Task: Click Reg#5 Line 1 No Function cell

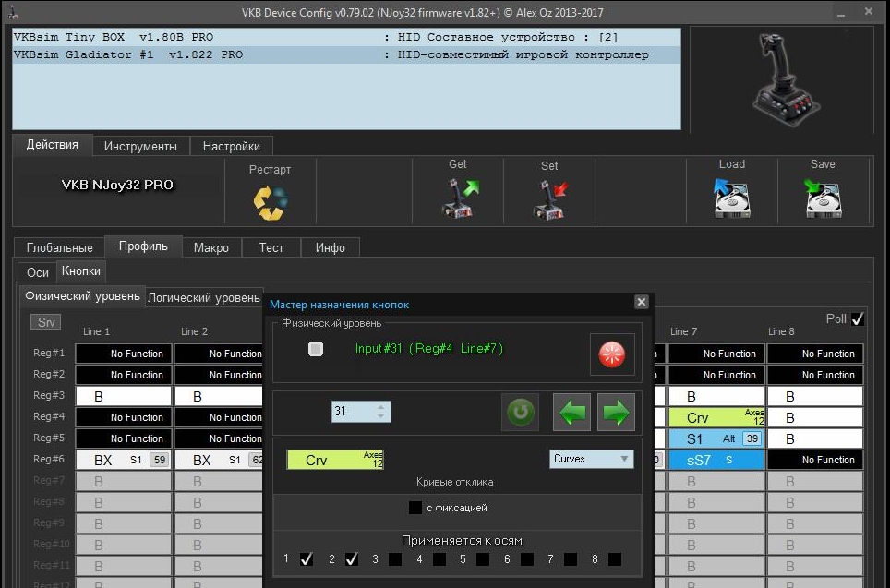Action: pos(123,438)
